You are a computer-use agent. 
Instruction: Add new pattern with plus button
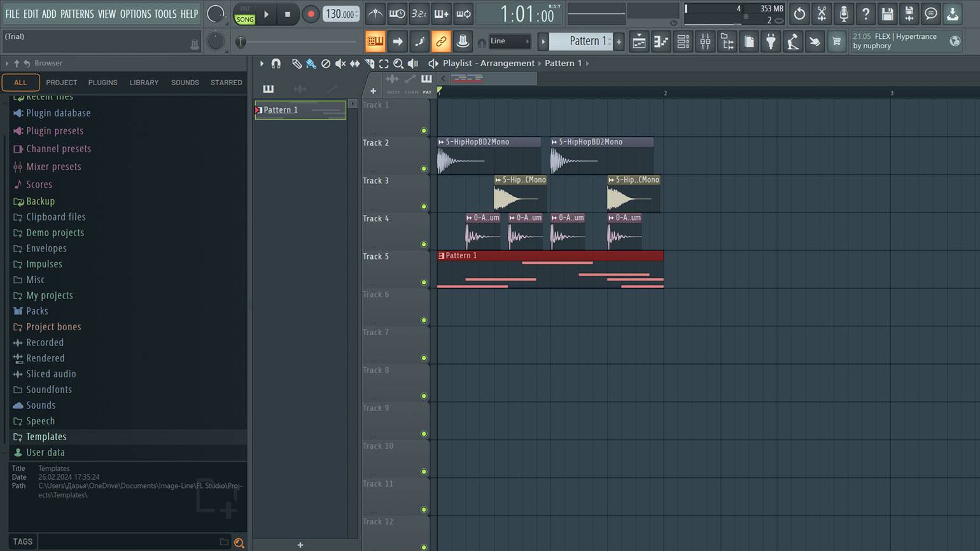tap(619, 41)
